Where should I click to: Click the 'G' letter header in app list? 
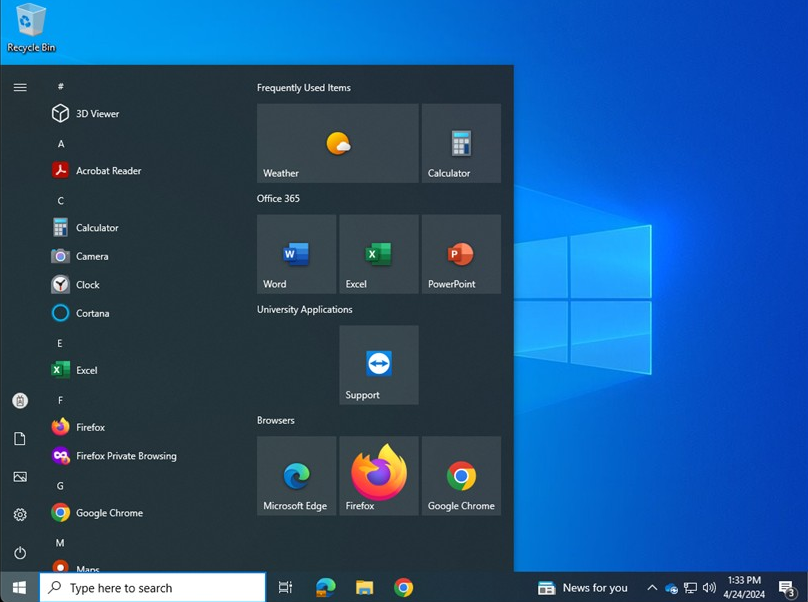point(60,486)
